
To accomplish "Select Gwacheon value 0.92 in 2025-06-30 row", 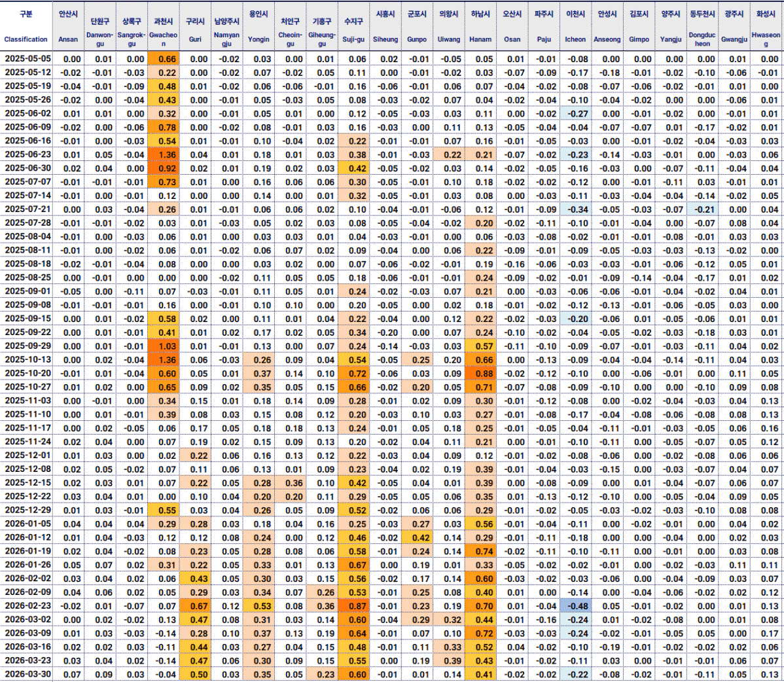I will coord(164,168).
